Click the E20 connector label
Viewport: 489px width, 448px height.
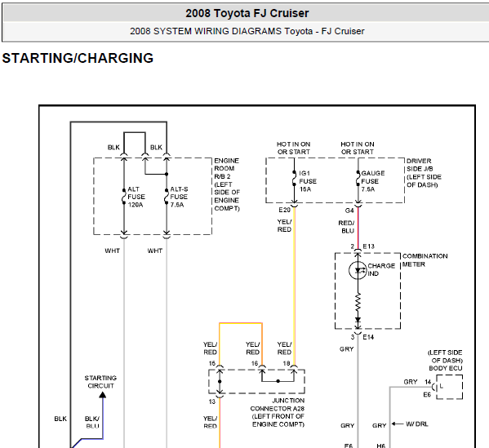point(284,210)
